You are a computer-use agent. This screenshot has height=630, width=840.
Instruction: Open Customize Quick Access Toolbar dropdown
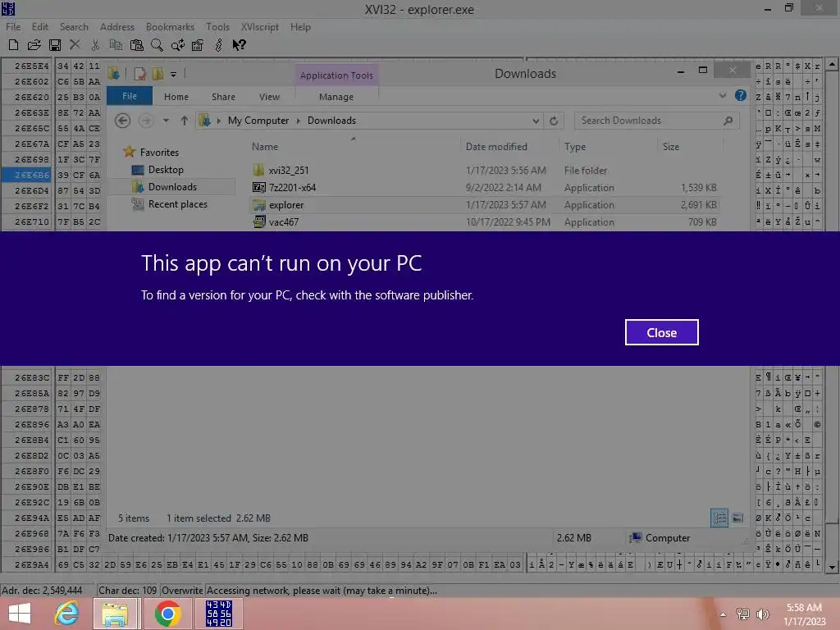(174, 75)
